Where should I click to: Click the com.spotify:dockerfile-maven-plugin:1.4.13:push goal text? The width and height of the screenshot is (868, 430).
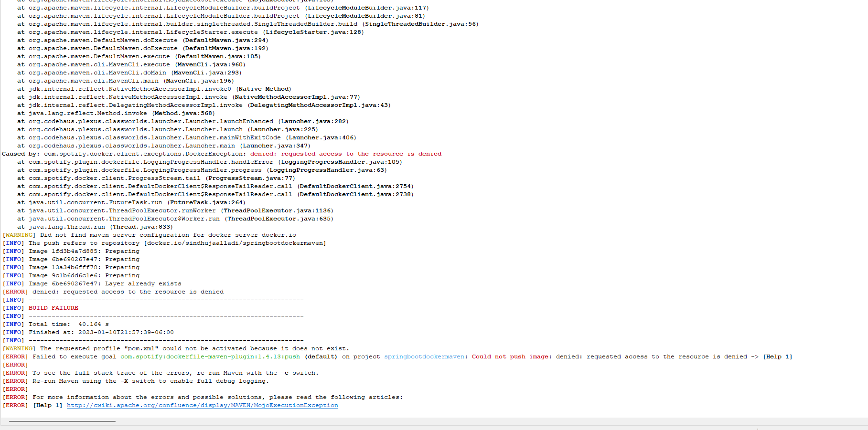click(210, 357)
